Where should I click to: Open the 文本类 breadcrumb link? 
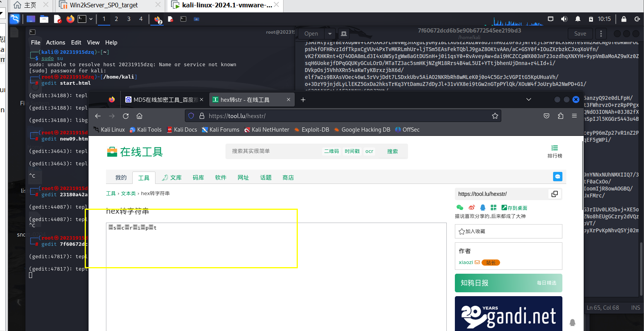point(128,194)
